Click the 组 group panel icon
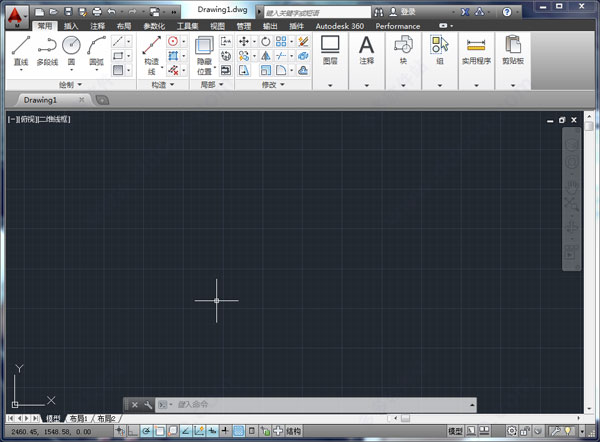 point(440,44)
